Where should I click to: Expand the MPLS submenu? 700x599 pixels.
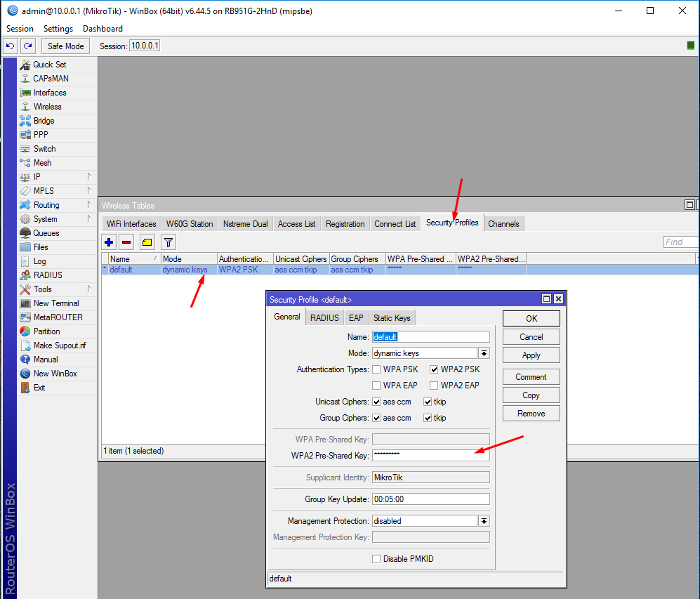click(89, 191)
